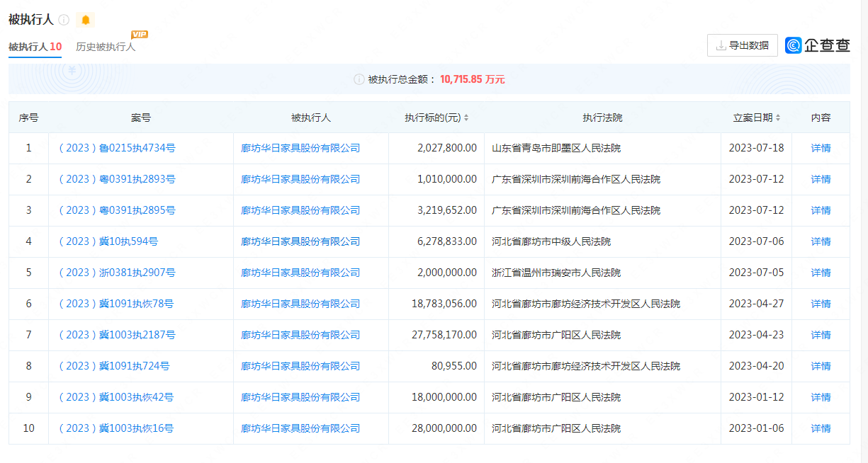Open 详情 for row dated 2023-07-06
Image resolution: width=868 pixels, height=463 pixels.
pos(821,241)
